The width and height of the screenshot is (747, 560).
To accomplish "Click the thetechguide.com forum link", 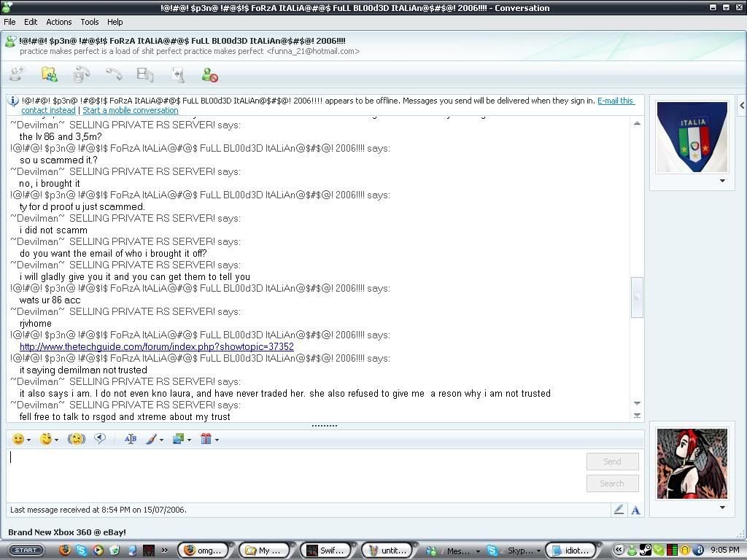I will [156, 347].
